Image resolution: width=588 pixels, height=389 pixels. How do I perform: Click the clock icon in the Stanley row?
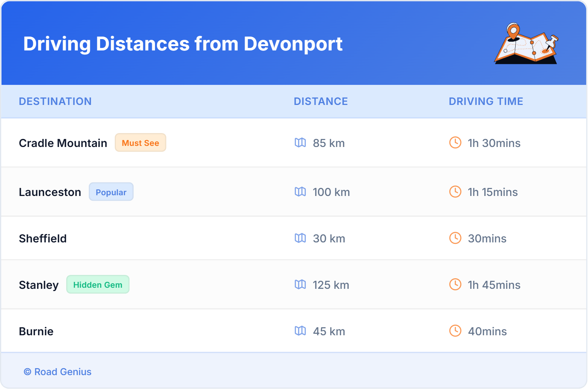[x=455, y=285]
